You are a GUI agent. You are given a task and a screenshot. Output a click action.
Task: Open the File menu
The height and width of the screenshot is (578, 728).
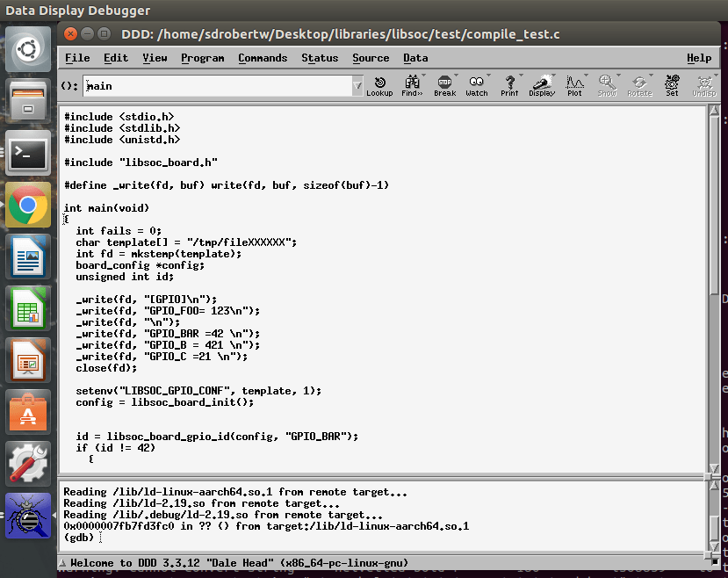click(x=77, y=58)
